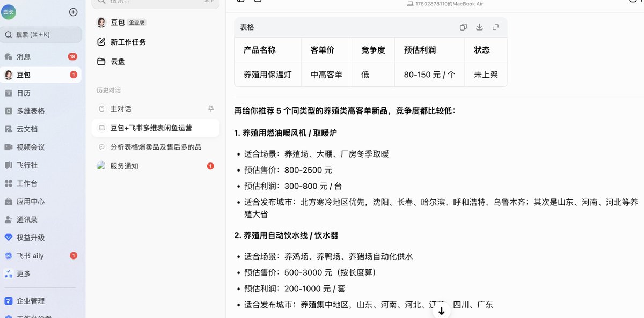
Task: Select the 中高客单 cell
Action: tap(326, 75)
